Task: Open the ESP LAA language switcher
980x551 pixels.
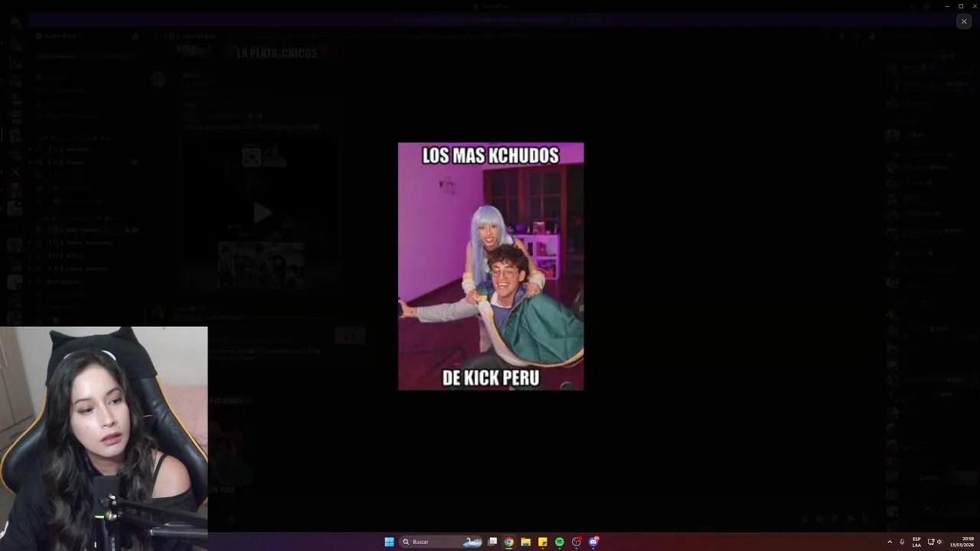Action: (916, 542)
